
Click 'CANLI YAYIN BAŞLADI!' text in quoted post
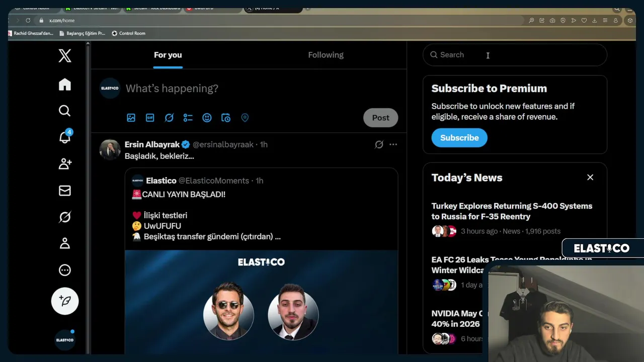click(x=184, y=195)
